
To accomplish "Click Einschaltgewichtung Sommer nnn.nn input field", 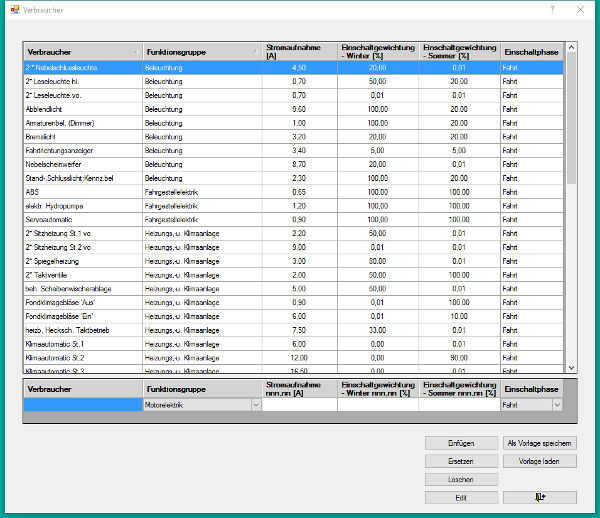I will click(460, 405).
